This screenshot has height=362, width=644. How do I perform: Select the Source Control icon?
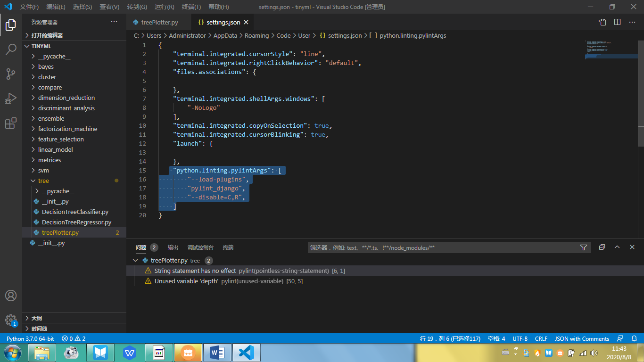pos(11,74)
